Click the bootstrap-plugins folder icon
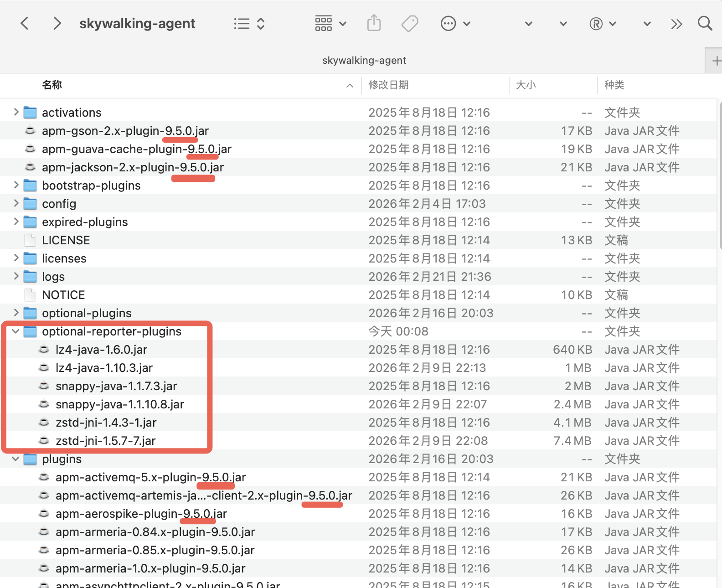This screenshot has width=722, height=588. (x=30, y=185)
